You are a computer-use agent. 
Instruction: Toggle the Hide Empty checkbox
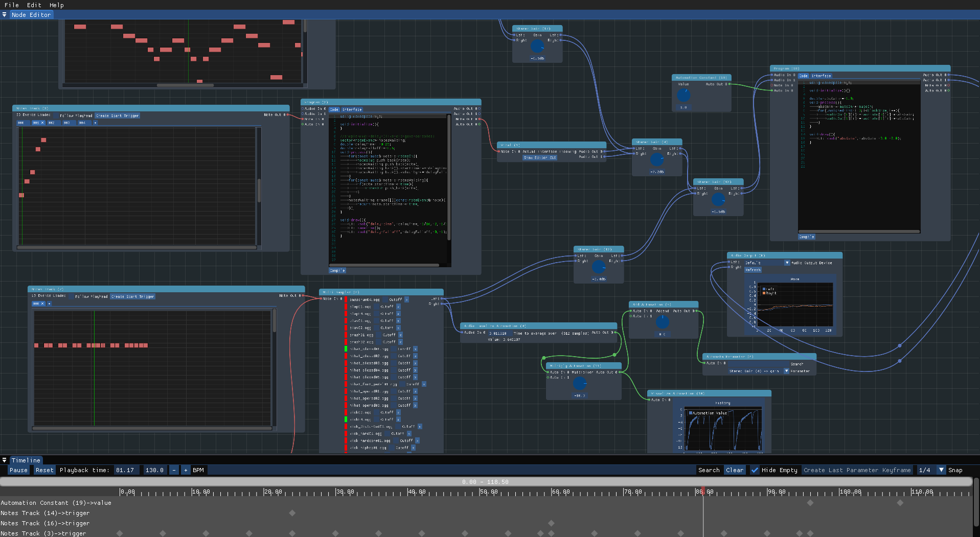click(755, 470)
